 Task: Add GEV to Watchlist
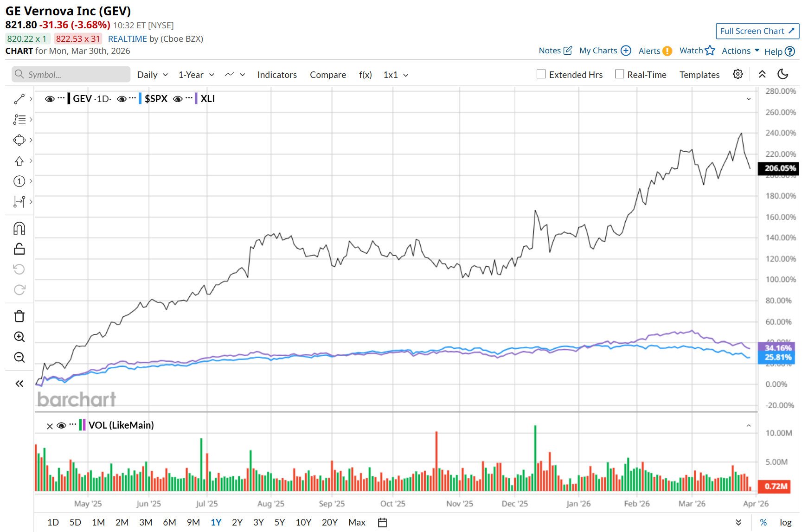(x=697, y=51)
